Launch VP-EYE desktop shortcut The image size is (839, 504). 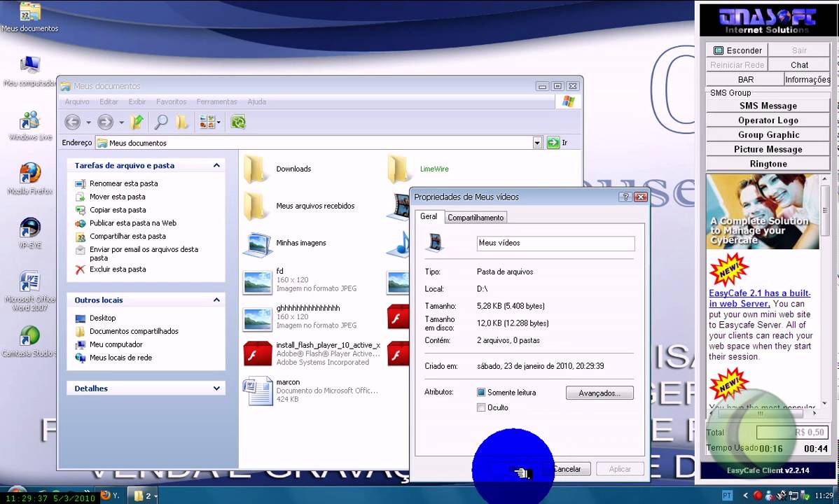30,233
